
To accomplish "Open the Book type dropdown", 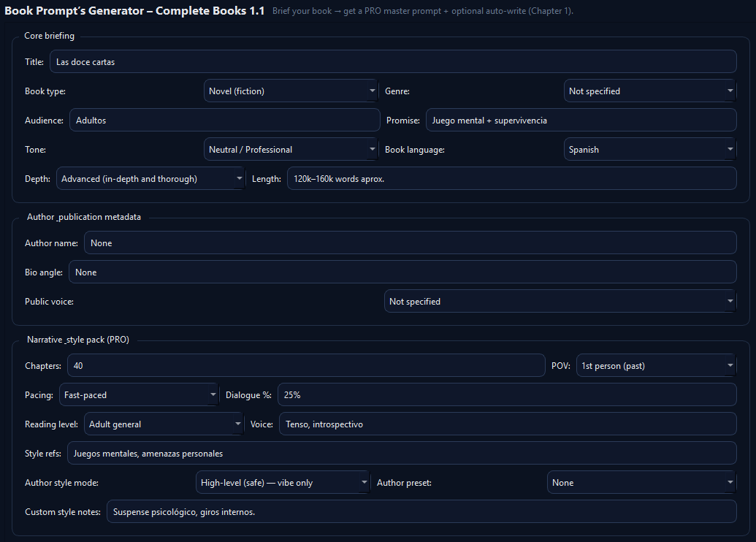I will click(x=291, y=91).
